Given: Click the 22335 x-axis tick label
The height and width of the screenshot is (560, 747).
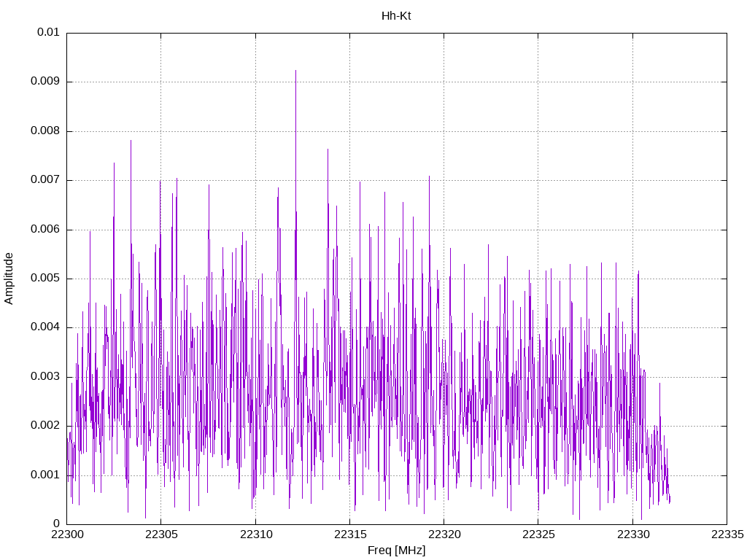Looking at the screenshot, I should [727, 535].
